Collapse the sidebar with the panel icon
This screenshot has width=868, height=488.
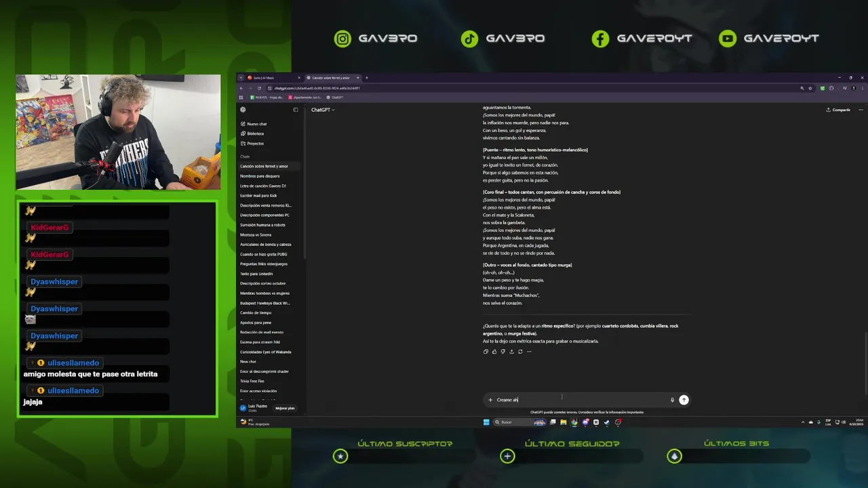tap(296, 110)
